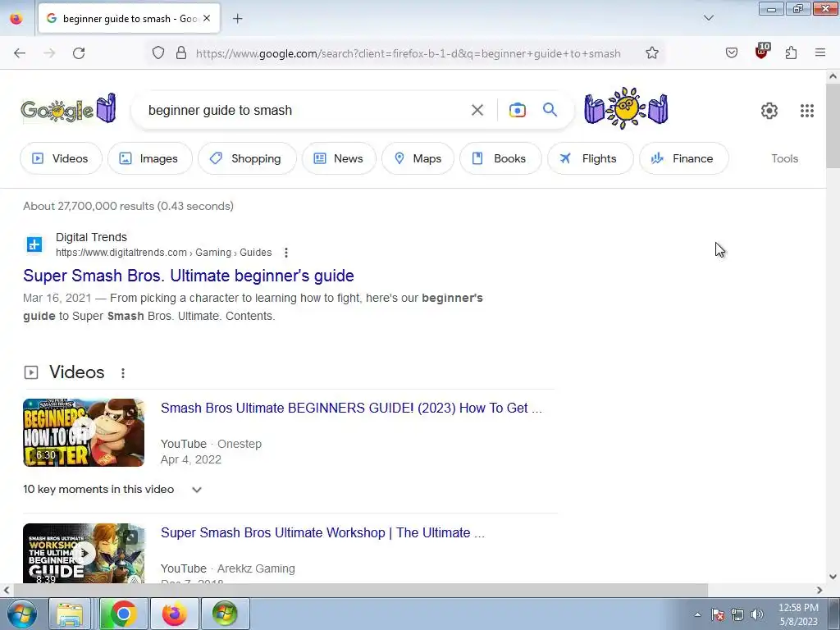Expand the list all tabs chevron
Screen dimensions: 840x630
[709, 18]
